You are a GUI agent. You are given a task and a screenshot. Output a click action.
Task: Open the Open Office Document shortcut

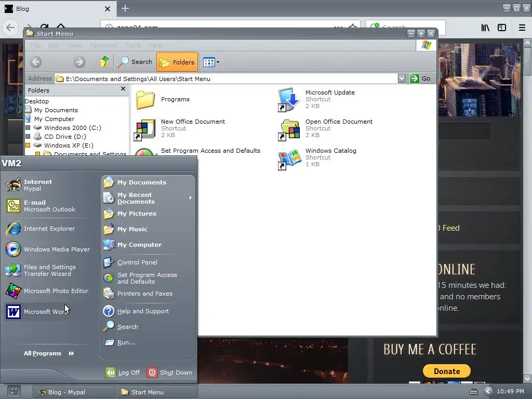[x=325, y=128]
